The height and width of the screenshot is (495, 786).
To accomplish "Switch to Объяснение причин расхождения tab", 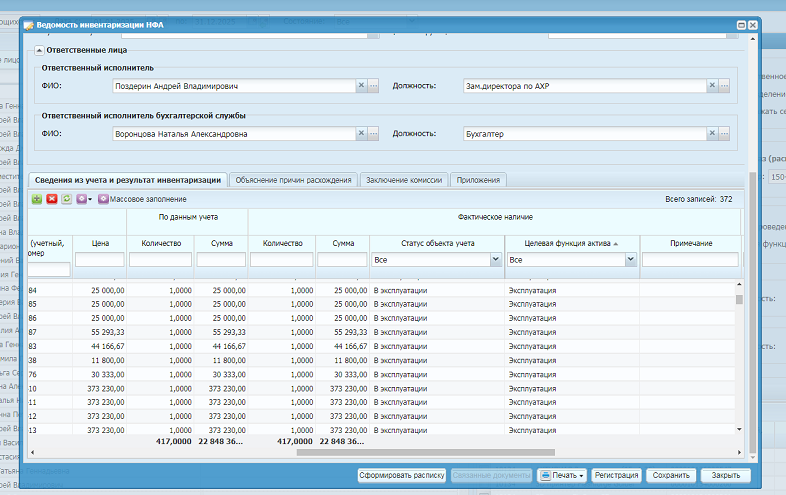I will click(x=294, y=180).
